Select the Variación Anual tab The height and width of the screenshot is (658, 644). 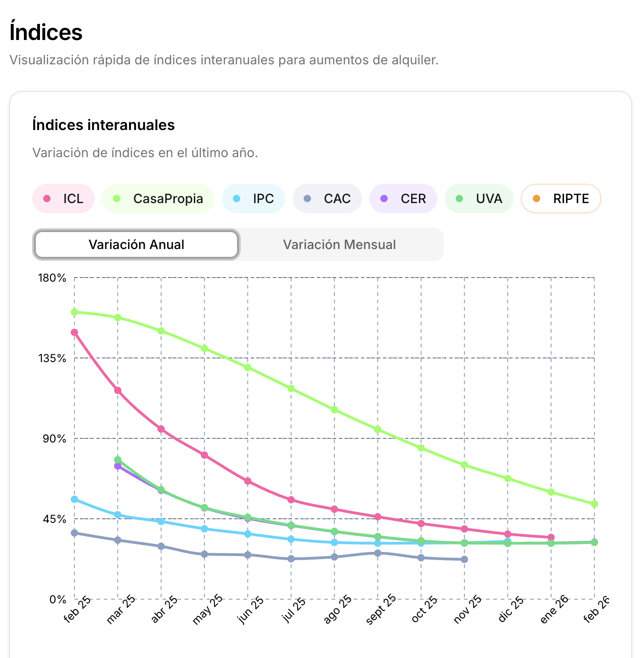[x=136, y=244]
